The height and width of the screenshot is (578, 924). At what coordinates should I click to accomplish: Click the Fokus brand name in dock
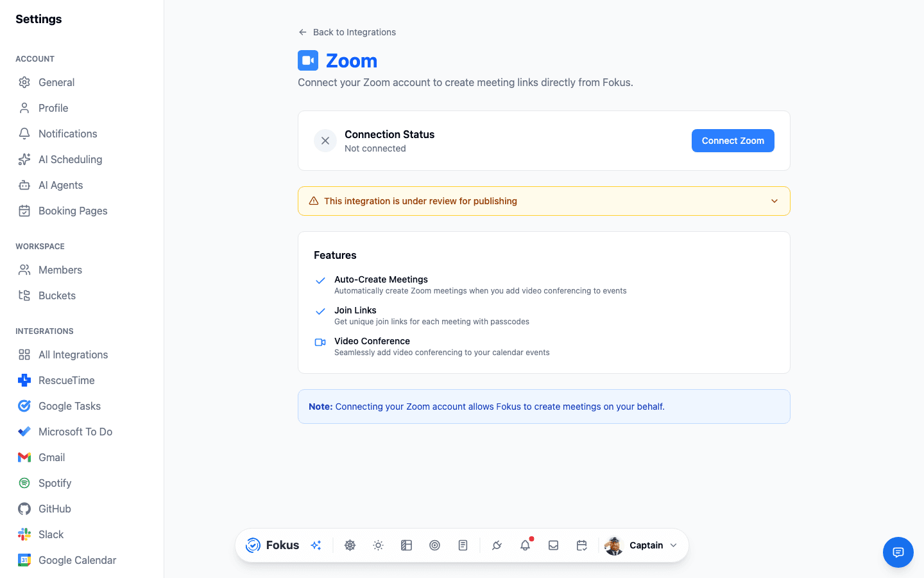pos(282,545)
